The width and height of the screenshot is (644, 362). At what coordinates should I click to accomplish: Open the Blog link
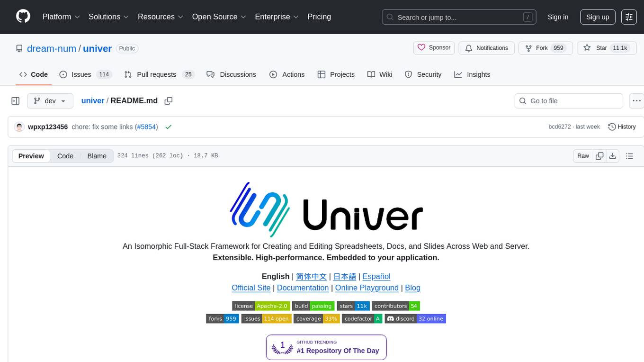[x=413, y=288]
